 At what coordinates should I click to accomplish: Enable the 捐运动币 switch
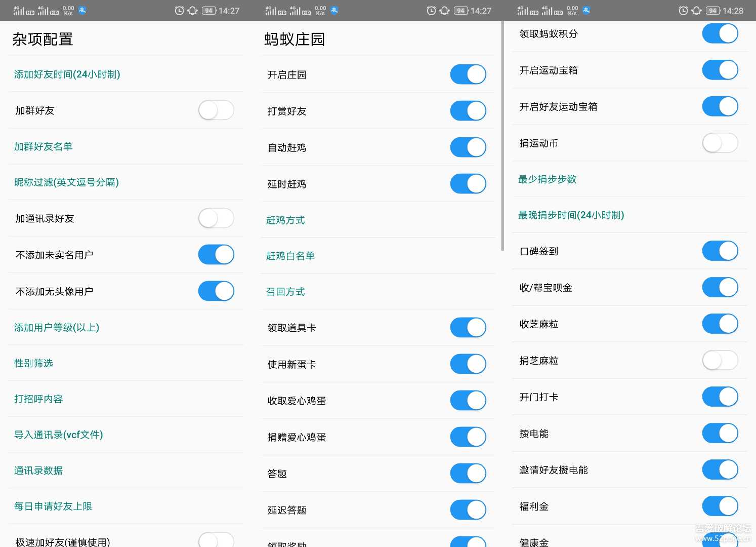coord(720,143)
